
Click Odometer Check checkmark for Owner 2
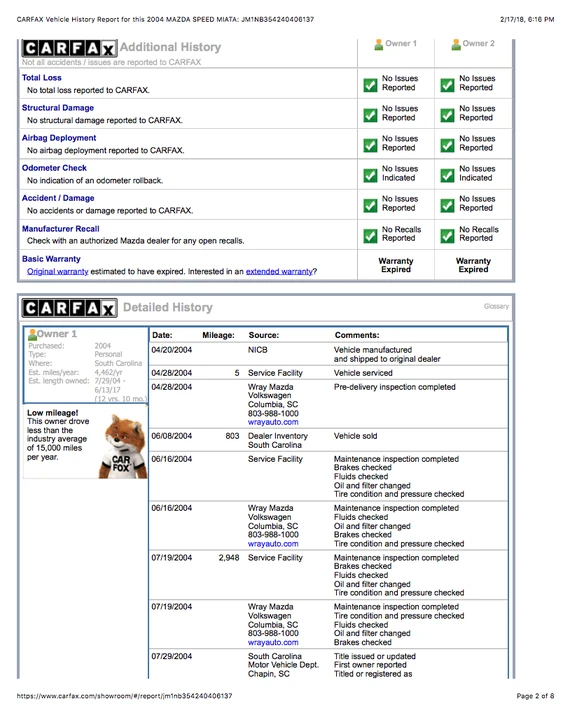pos(447,175)
